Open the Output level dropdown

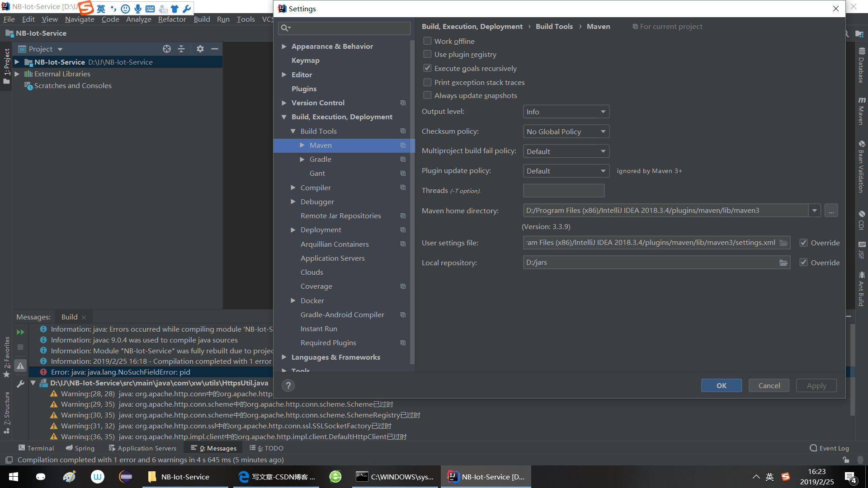(x=566, y=112)
